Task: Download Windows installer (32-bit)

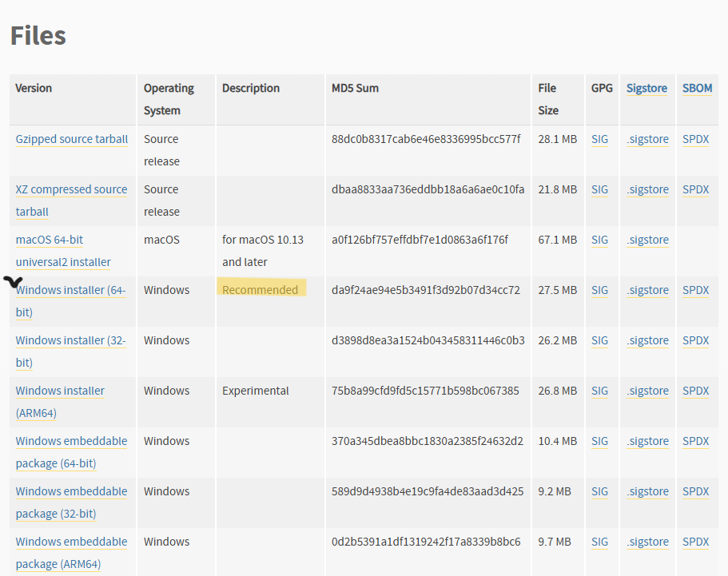Action: 70,352
